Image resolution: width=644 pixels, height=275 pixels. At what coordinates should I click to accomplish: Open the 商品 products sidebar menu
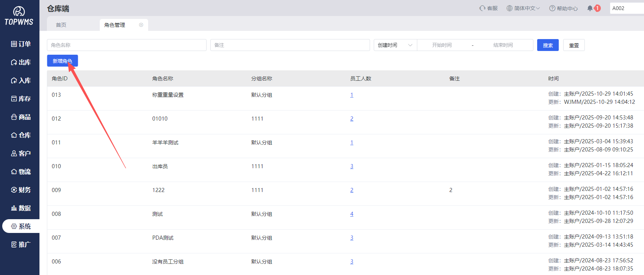tap(21, 117)
